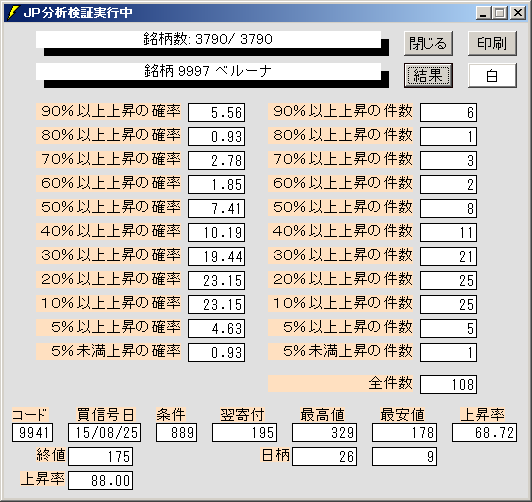Click the 白 button
This screenshot has width=532, height=502.
492,75
